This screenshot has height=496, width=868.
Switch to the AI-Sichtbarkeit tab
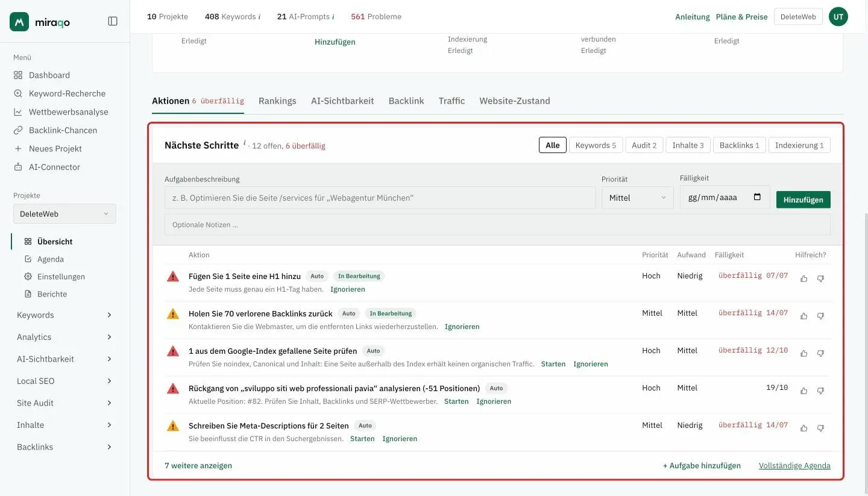342,101
